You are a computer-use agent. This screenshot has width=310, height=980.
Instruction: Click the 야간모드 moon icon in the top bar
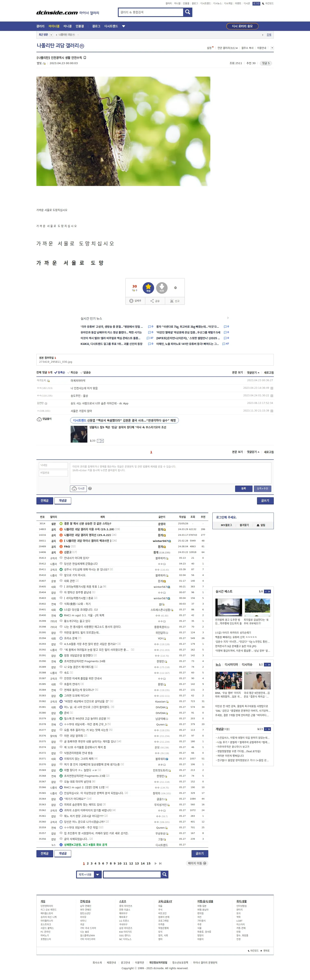pyautogui.click(x=263, y=3)
